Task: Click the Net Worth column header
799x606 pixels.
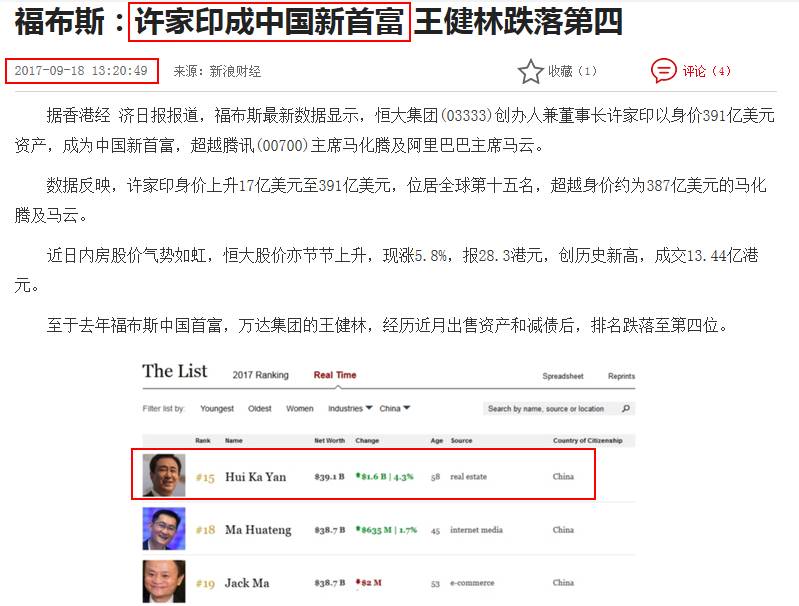Action: [329, 440]
